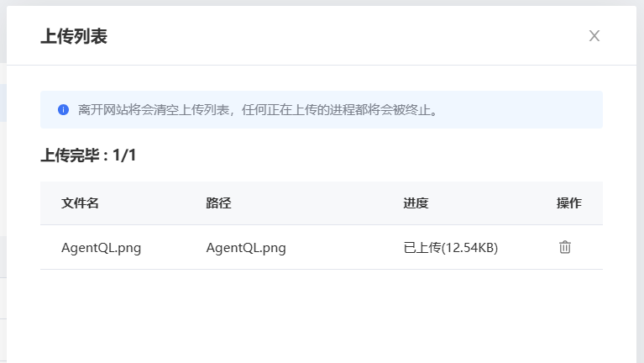Click the 已上传(12.54KB) progress status
Viewport: 644px width, 363px height.
450,248
